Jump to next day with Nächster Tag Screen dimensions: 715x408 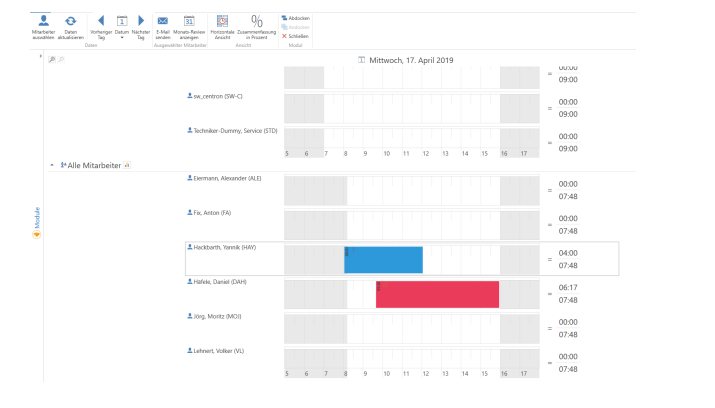[x=141, y=21]
